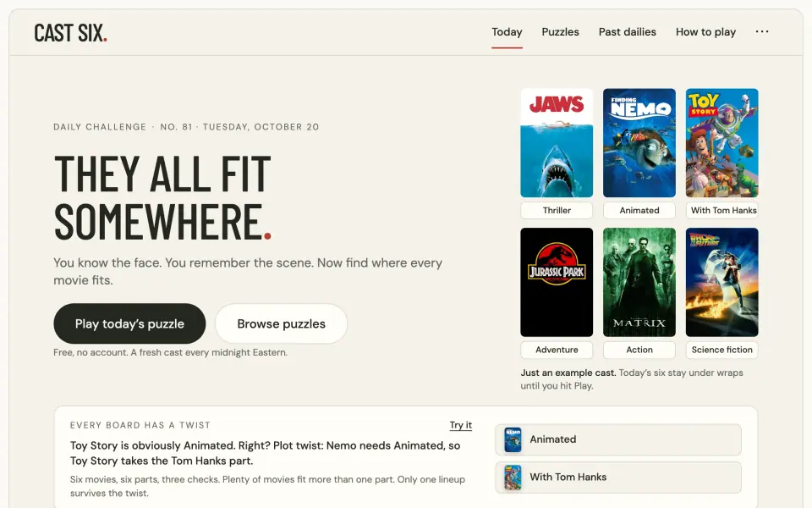Click the Thriller label under Jaws
The image size is (812, 508).
click(557, 211)
